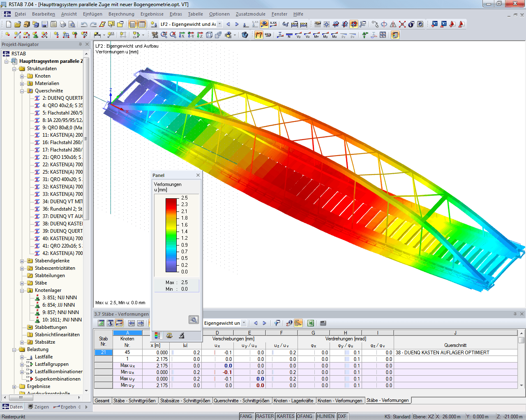Image resolution: width=526 pixels, height=420 pixels.
Task: Toggle the deformation display button
Action: [x=259, y=35]
